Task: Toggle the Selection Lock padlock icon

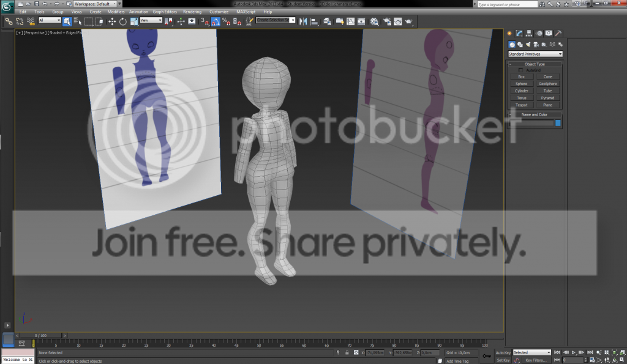Action: pos(347,353)
